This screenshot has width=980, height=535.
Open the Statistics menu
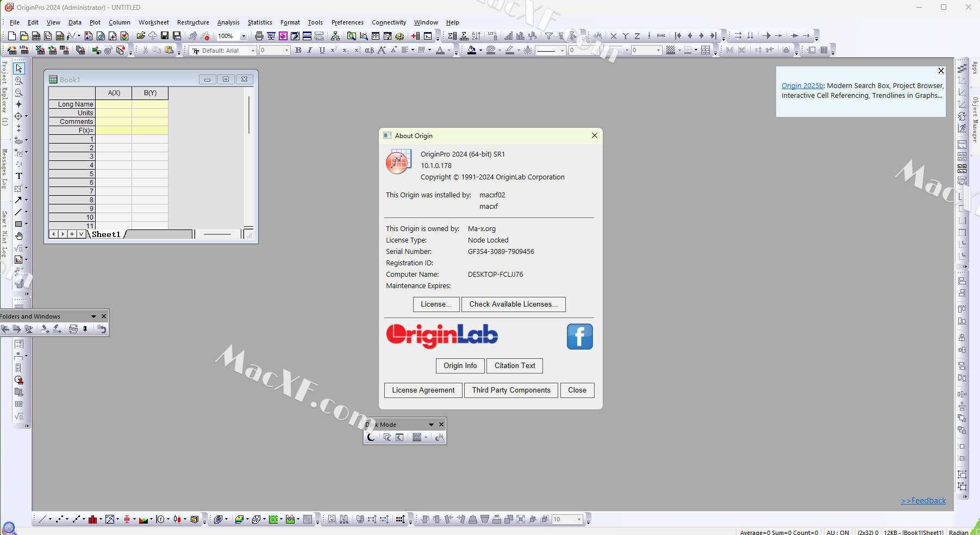(260, 22)
